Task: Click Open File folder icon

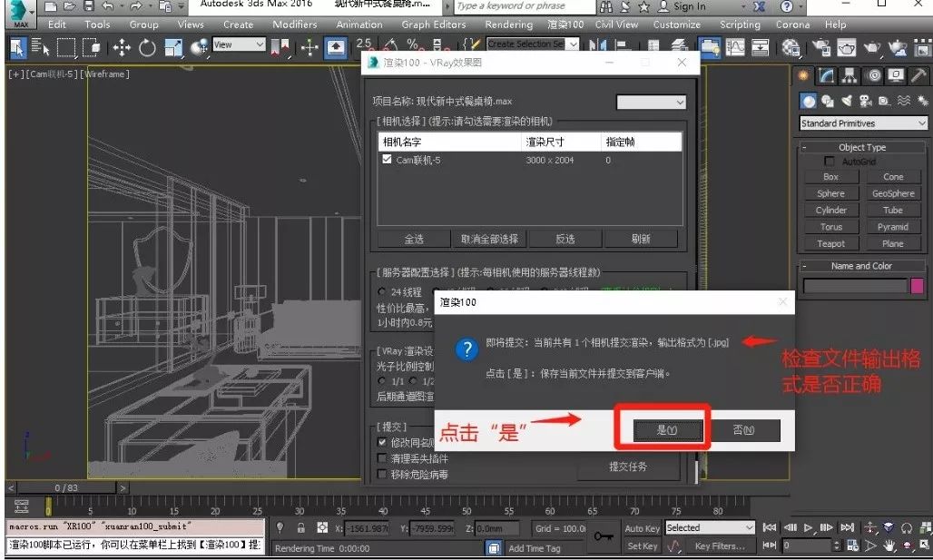Action: tap(70, 6)
